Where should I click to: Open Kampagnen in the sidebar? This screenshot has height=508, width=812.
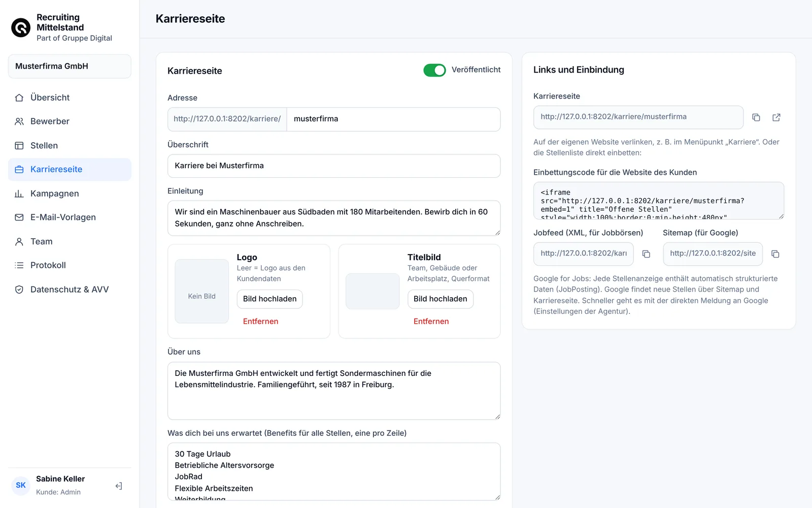point(70,194)
